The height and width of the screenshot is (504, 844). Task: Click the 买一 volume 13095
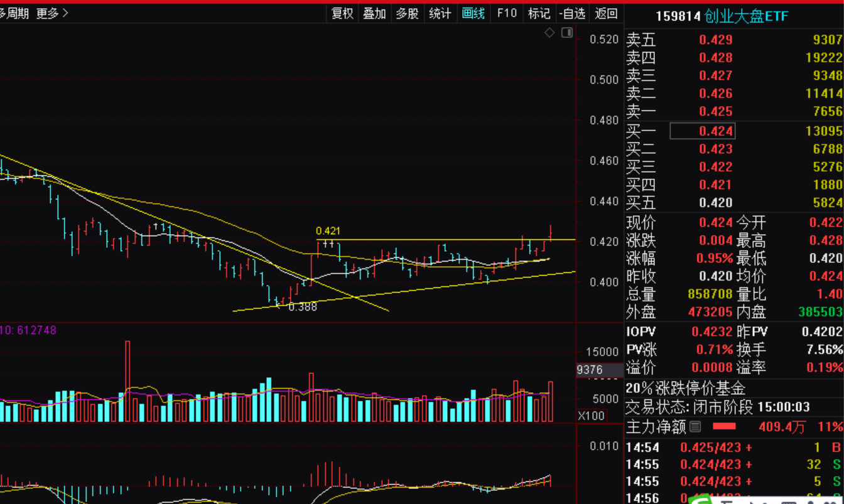point(823,131)
